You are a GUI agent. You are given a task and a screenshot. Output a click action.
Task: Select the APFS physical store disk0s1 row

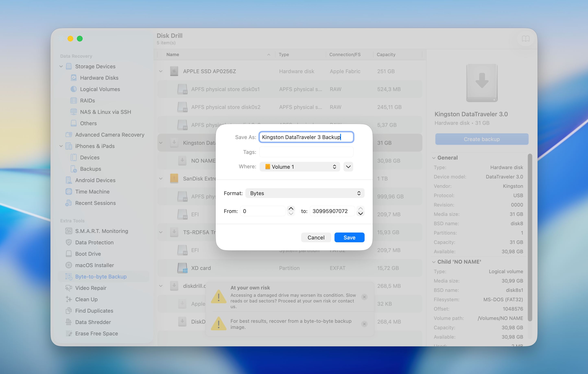tap(290, 89)
